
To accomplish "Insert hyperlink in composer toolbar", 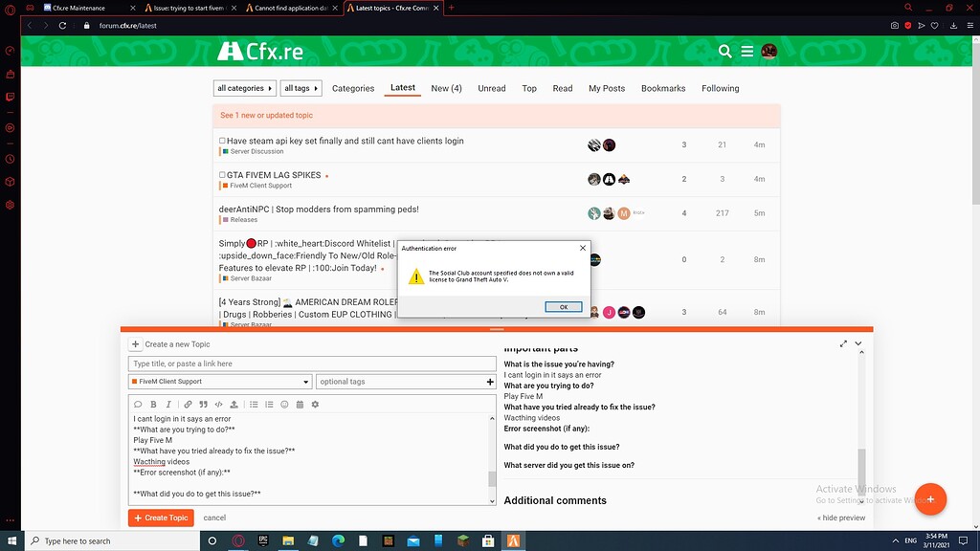I will click(x=188, y=405).
